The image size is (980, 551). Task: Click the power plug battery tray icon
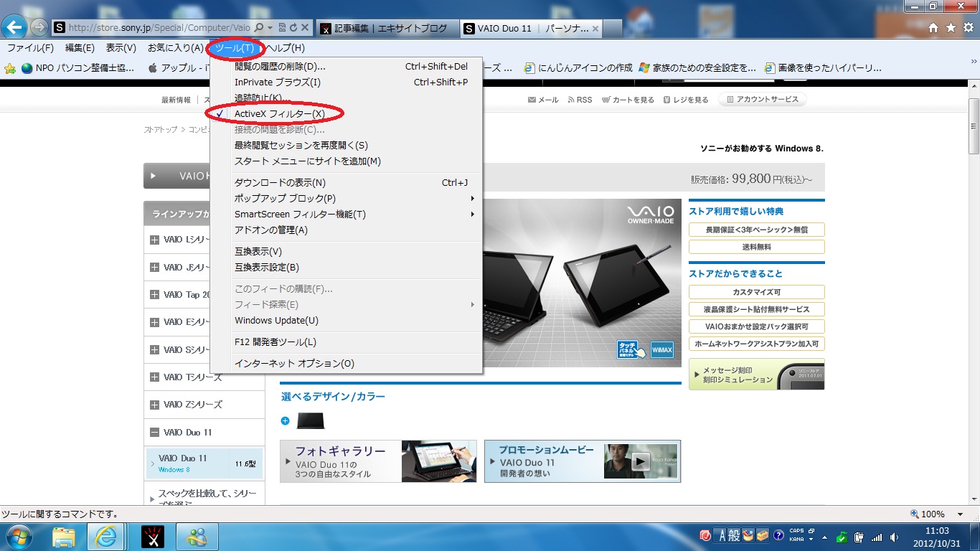tap(859, 537)
